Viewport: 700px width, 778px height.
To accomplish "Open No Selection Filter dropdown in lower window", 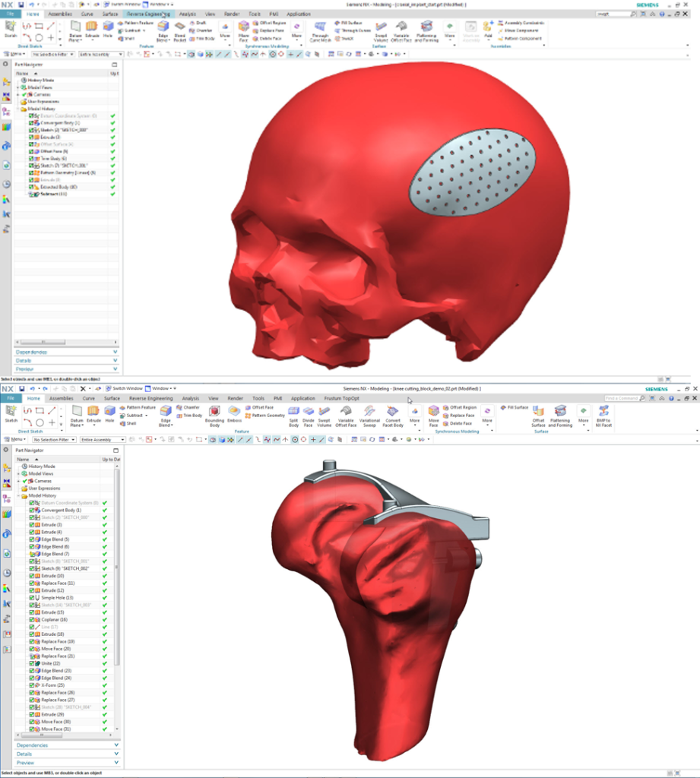I will [x=54, y=440].
